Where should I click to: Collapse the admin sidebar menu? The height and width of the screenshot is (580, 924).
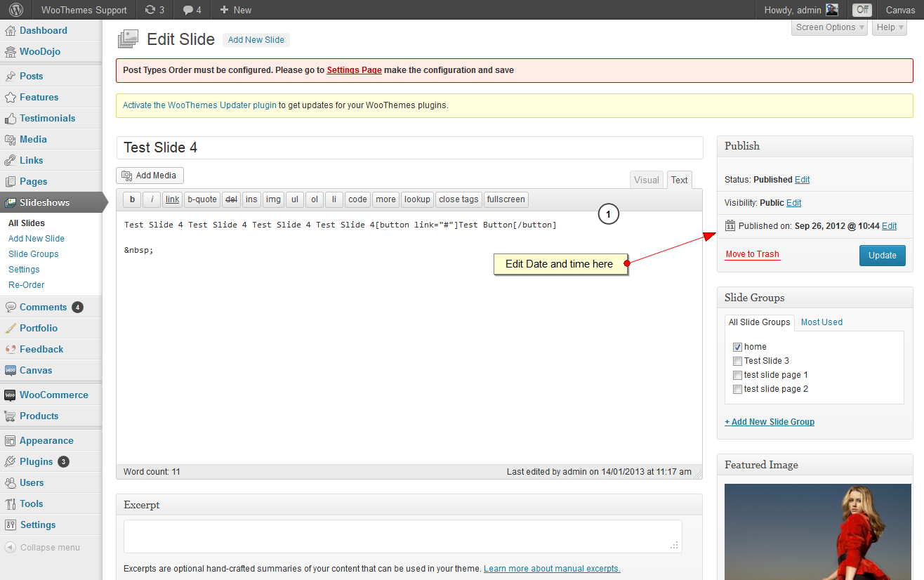(42, 548)
